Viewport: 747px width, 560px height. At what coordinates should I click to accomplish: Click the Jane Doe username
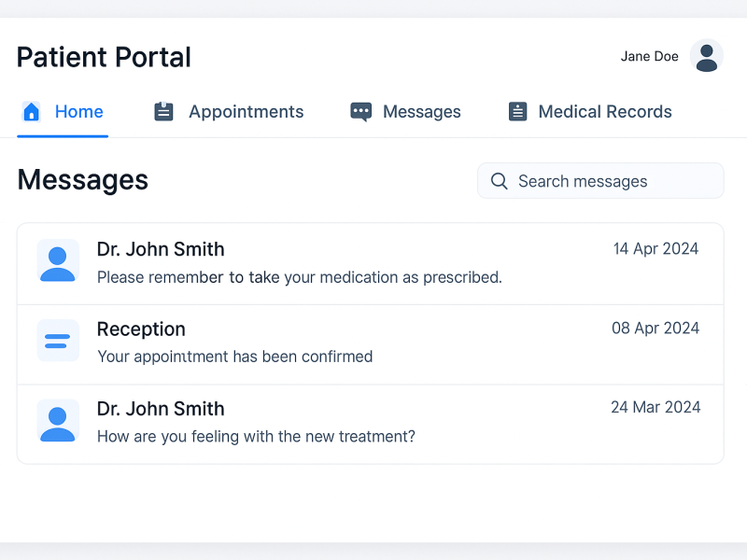649,56
